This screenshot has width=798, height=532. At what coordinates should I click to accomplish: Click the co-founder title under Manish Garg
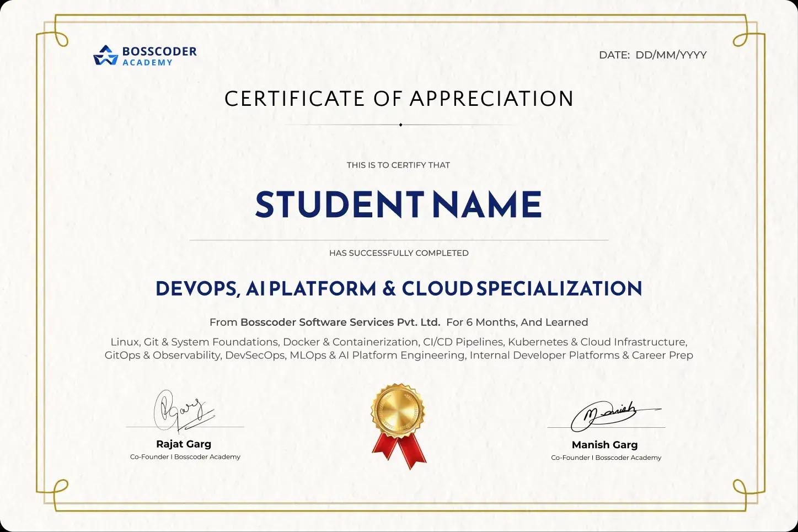pyautogui.click(x=606, y=458)
